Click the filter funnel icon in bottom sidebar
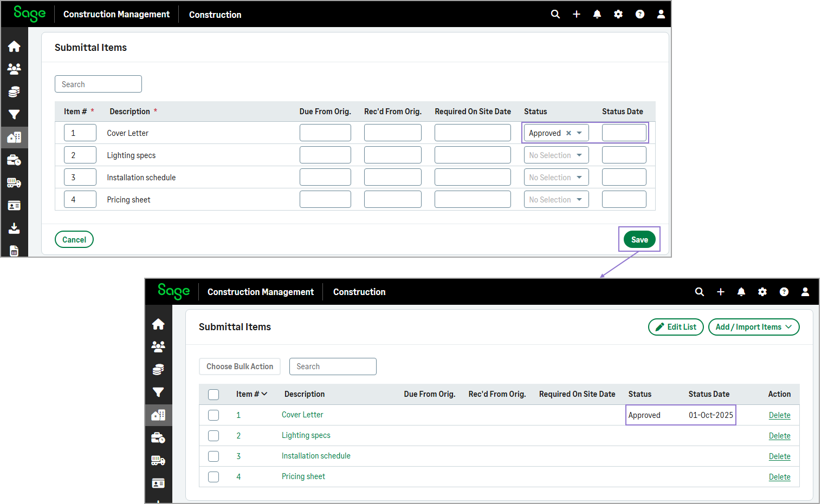 tap(158, 392)
